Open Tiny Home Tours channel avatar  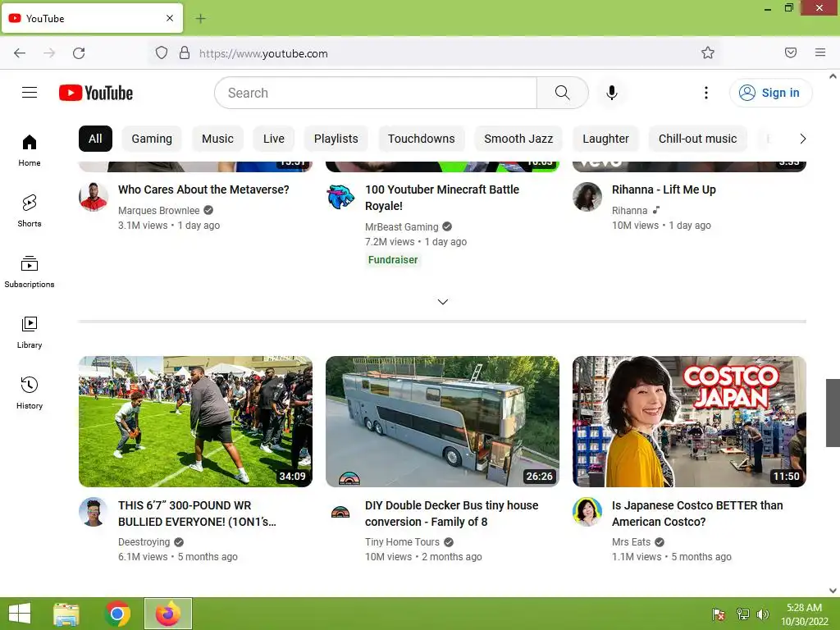pos(340,512)
